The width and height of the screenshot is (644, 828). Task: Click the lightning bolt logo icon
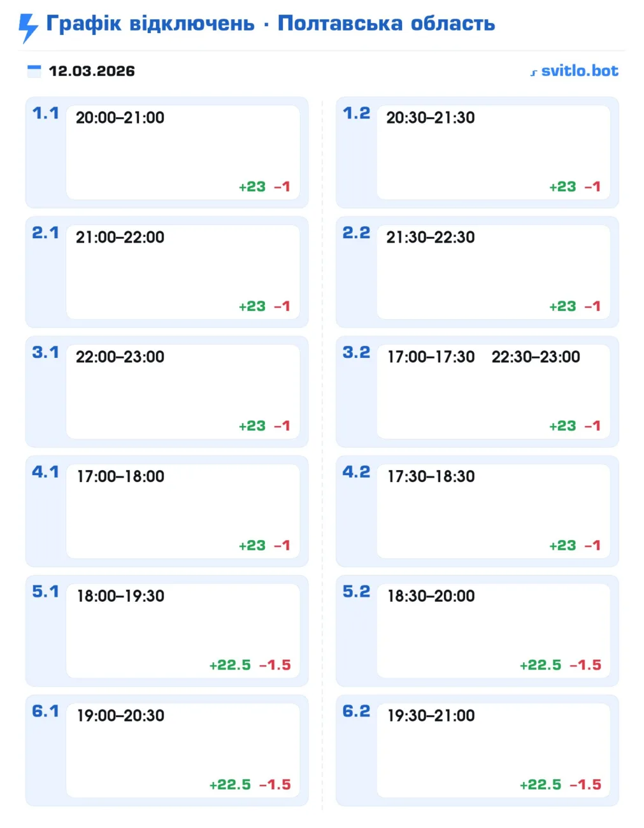tap(28, 27)
